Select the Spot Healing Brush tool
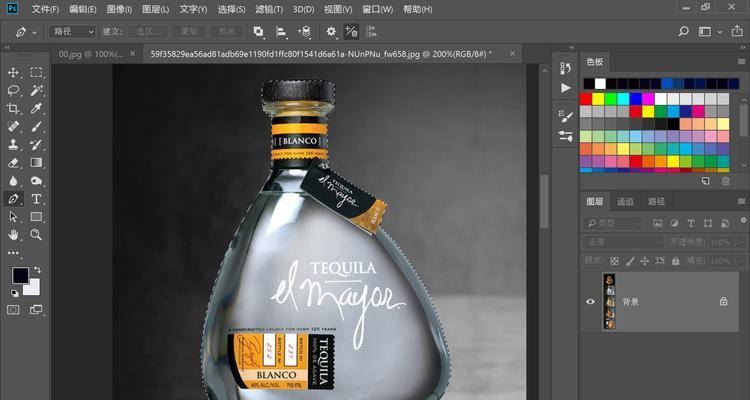 13,127
